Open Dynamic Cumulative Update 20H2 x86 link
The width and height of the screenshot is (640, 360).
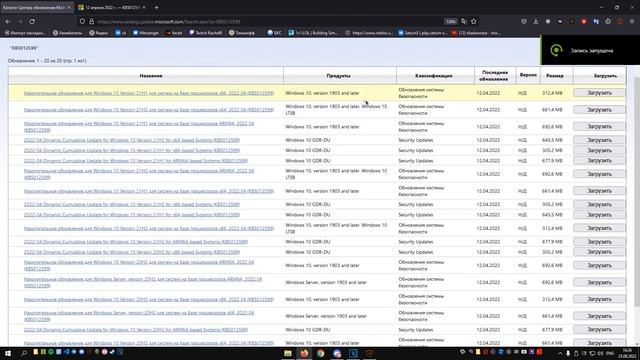pyautogui.click(x=132, y=252)
